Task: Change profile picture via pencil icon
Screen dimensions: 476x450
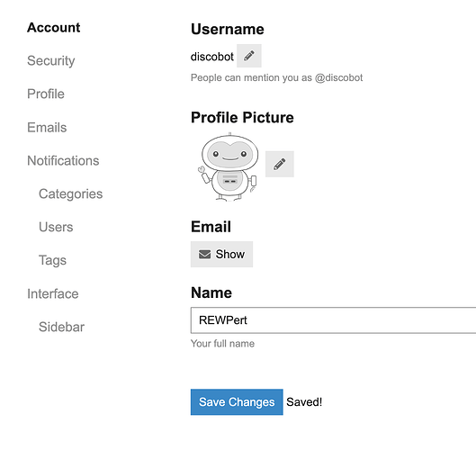Action: pyautogui.click(x=280, y=164)
